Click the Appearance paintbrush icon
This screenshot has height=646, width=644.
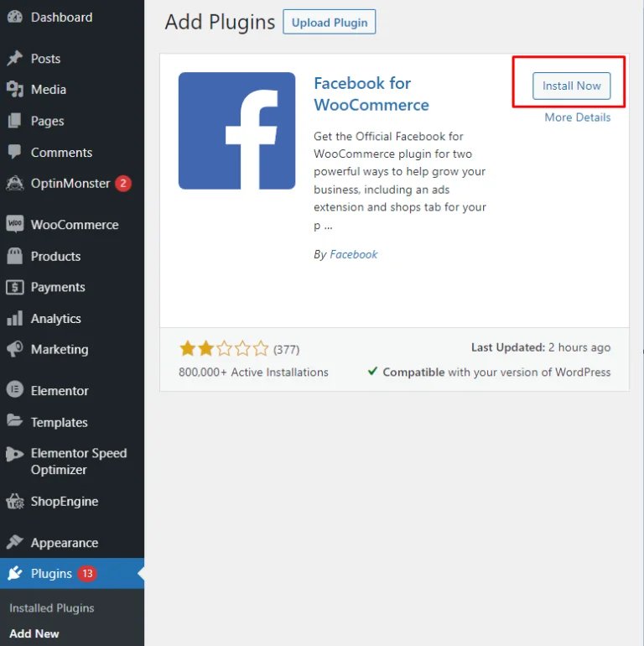[14, 543]
